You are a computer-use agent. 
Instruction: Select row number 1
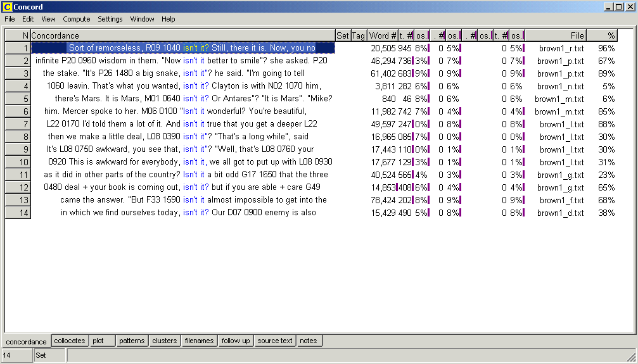coord(18,48)
